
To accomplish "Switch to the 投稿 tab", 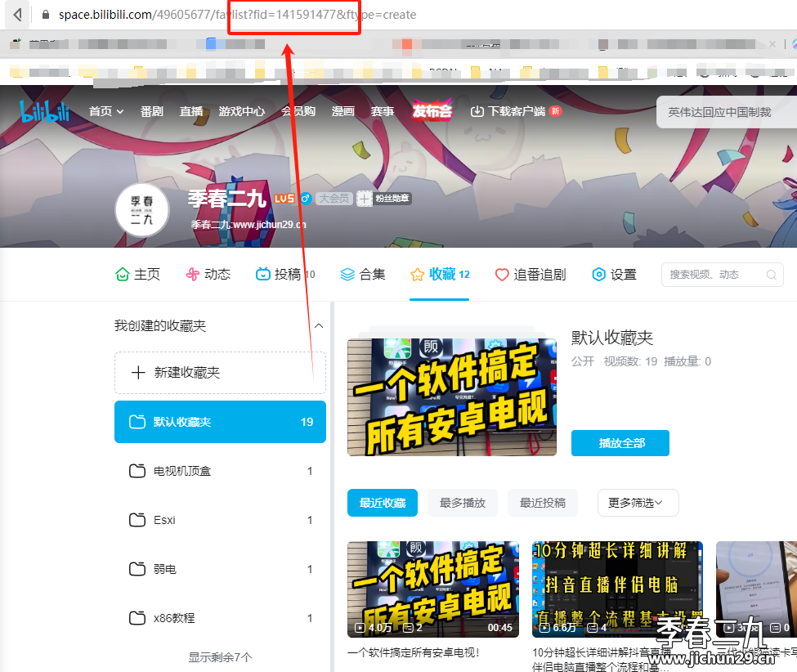I will [284, 275].
